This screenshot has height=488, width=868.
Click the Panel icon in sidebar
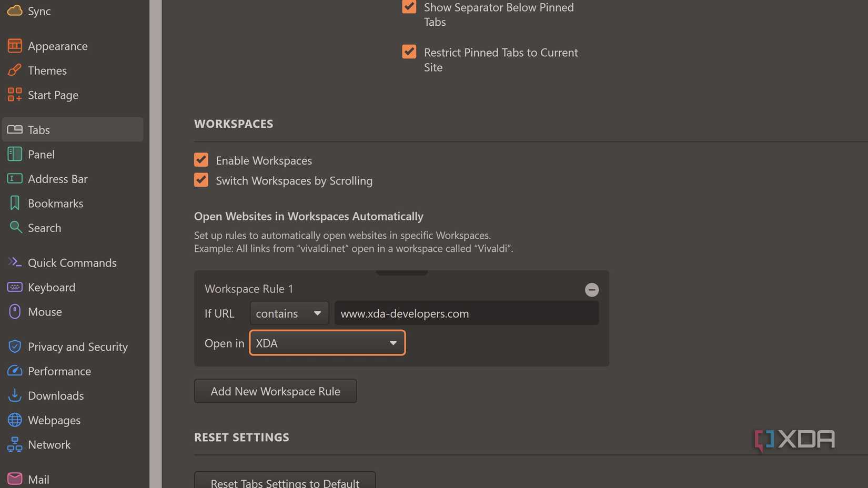tap(15, 154)
